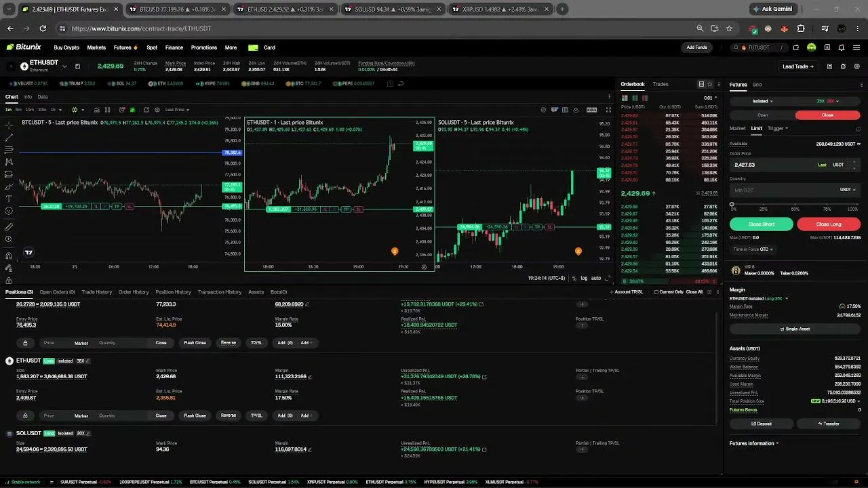Image resolution: width=868 pixels, height=488 pixels.
Task: Show both buy and sell orderbook view
Action: tap(625, 98)
